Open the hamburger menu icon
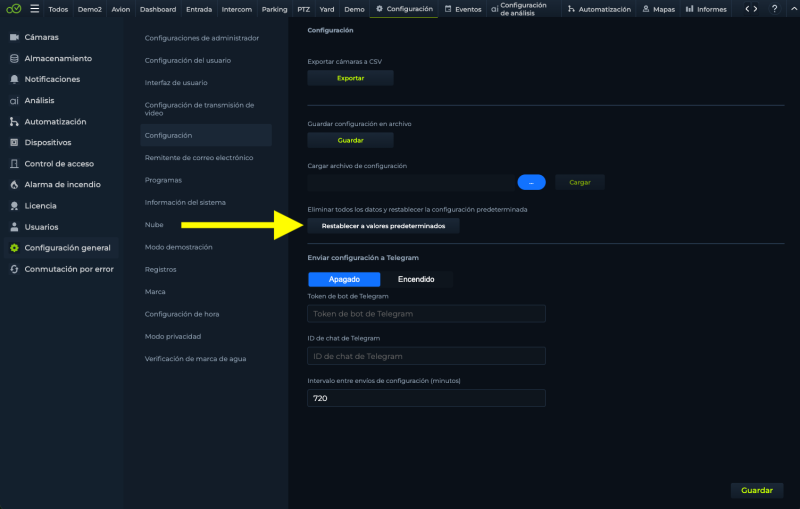The height and width of the screenshot is (509, 800). click(35, 9)
